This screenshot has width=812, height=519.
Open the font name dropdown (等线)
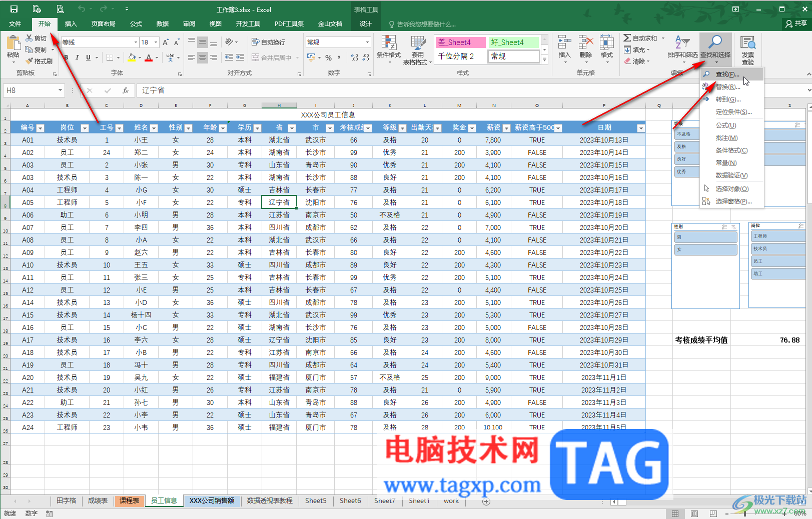136,42
